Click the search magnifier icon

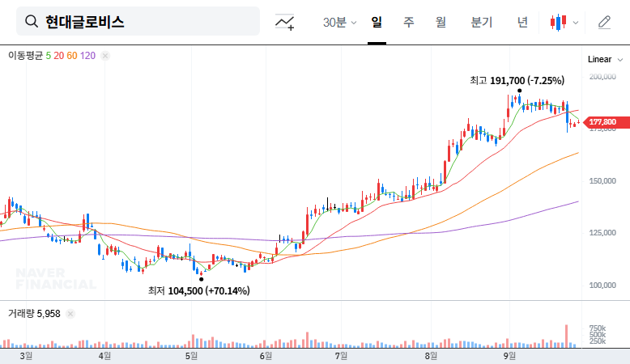pos(32,21)
